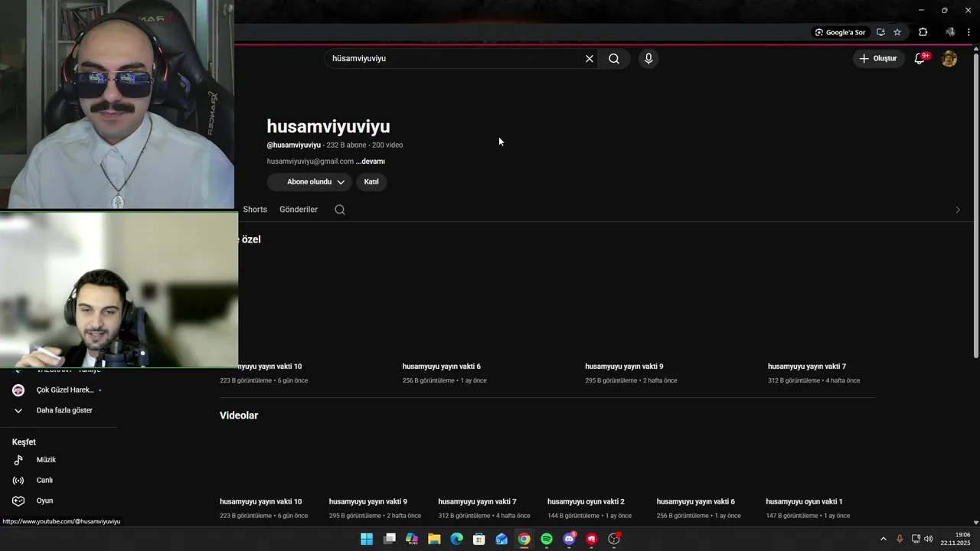Install app icon in address bar
980x551 pixels.
880,32
